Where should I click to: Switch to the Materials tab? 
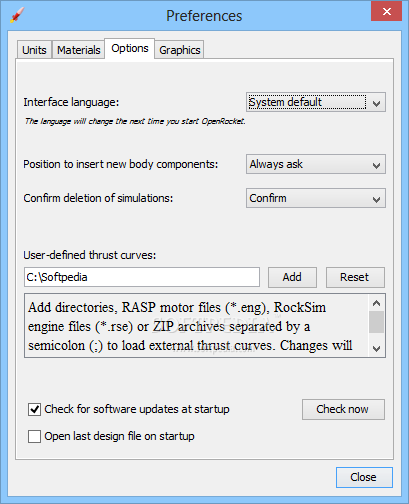pyautogui.click(x=78, y=50)
